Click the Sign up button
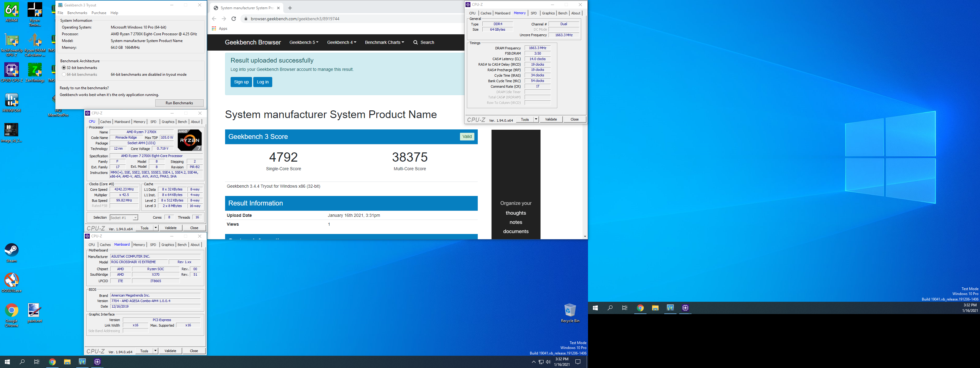 coord(241,82)
